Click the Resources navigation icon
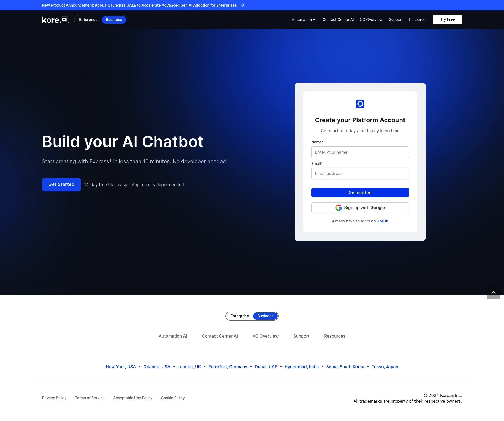 point(418,20)
